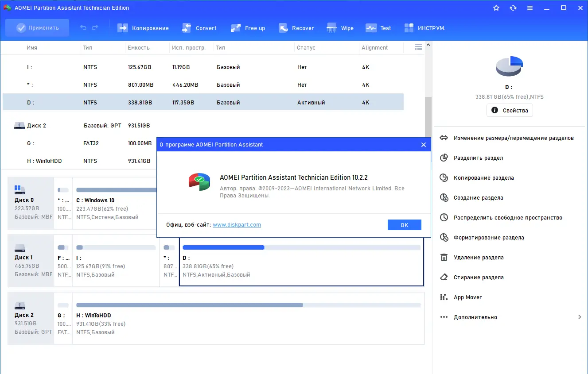Screen dimensions: 588x374
Task: Open the www.diskpart.com link
Action: (x=237, y=225)
